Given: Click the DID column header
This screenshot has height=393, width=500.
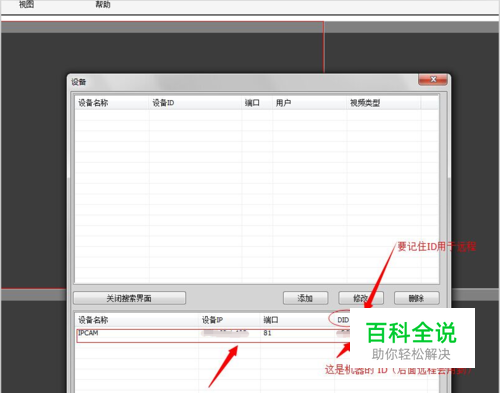Looking at the screenshot, I should tap(343, 320).
